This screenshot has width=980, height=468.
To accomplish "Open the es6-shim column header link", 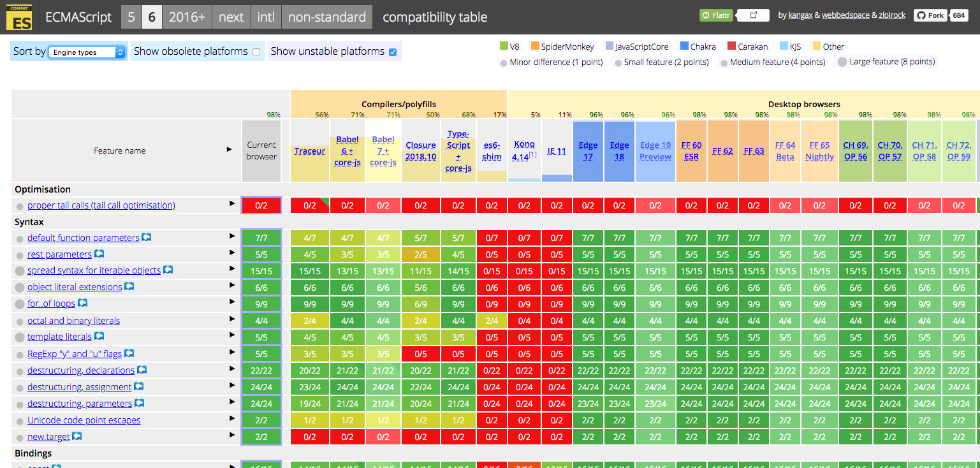I will click(x=492, y=151).
